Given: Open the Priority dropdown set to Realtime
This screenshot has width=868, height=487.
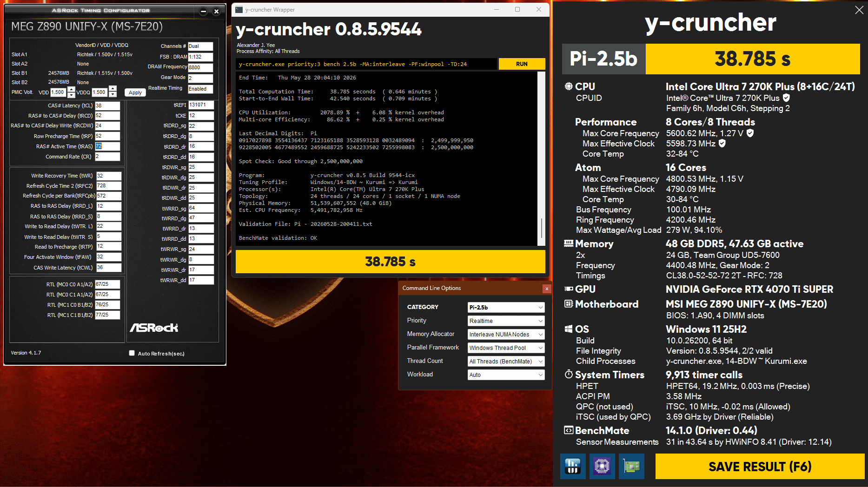Looking at the screenshot, I should (x=506, y=321).
